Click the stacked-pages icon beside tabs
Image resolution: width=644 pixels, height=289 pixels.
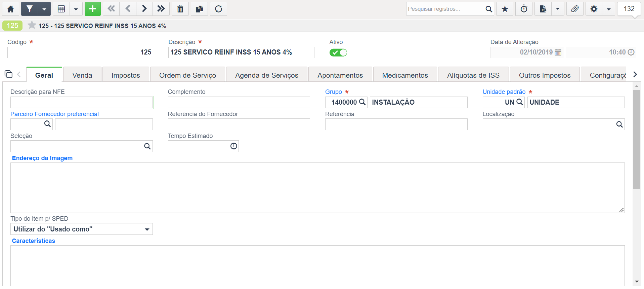pos(8,74)
